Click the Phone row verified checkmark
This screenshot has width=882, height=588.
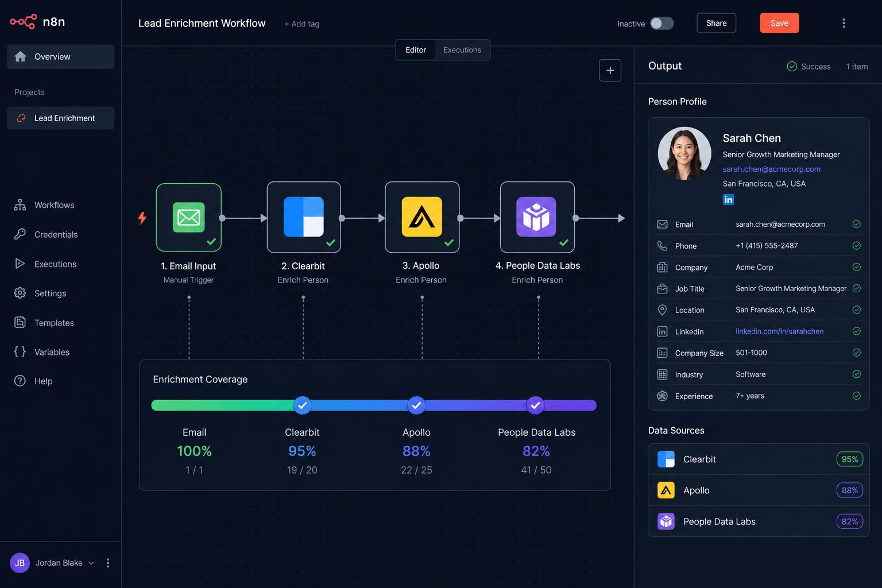coord(856,246)
